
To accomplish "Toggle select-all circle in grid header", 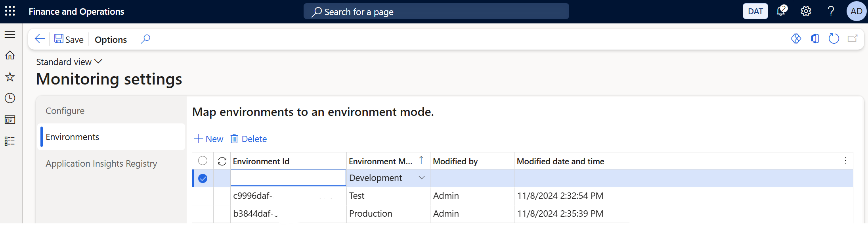I will (203, 161).
